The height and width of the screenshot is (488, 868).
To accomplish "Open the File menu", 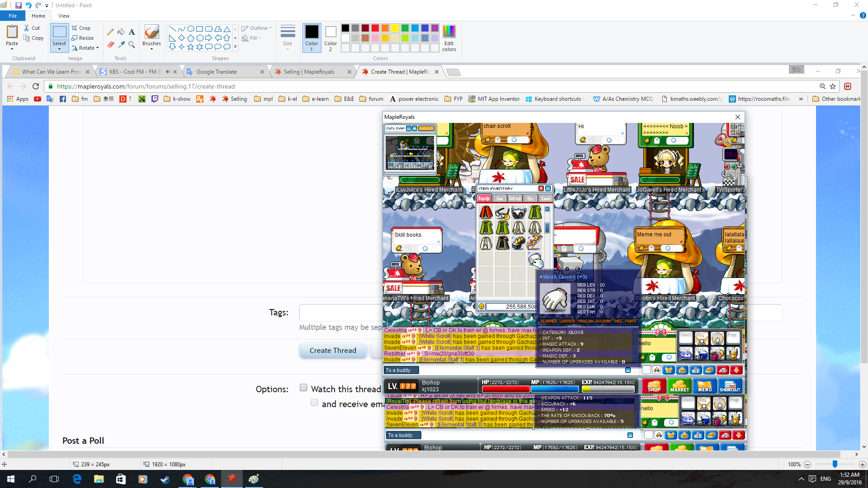I will coord(13,16).
